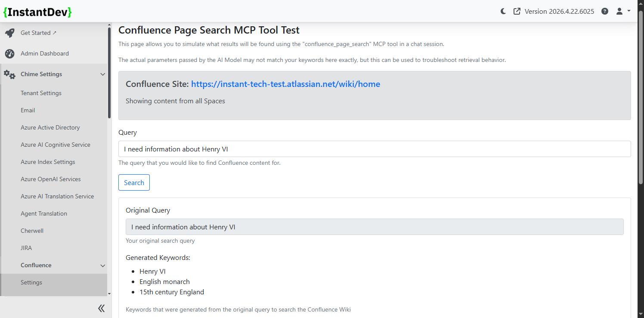The height and width of the screenshot is (318, 644).
Task: Click the Chime Settings gears icon
Action: [x=9, y=74]
